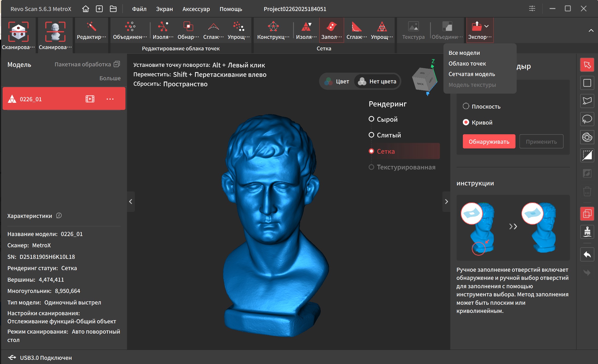Click the undo arrow icon
The image size is (598, 364).
587,254
